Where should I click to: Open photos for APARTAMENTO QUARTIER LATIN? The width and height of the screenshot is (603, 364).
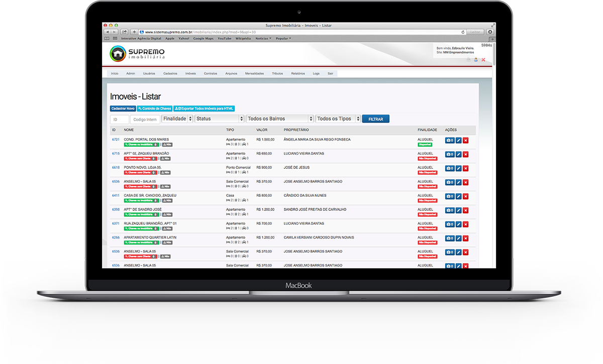[x=450, y=238]
